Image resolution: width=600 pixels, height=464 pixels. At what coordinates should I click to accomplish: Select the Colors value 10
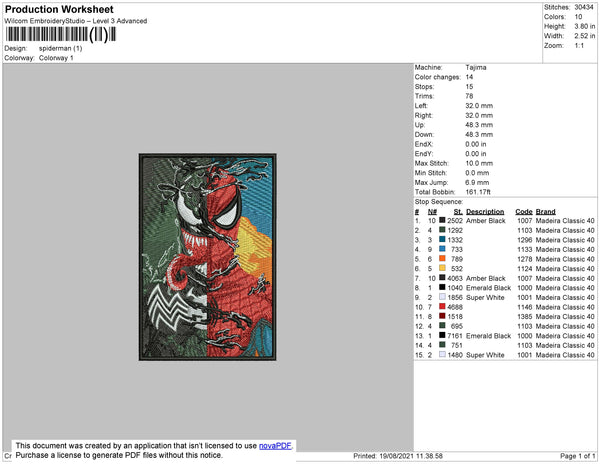[578, 17]
